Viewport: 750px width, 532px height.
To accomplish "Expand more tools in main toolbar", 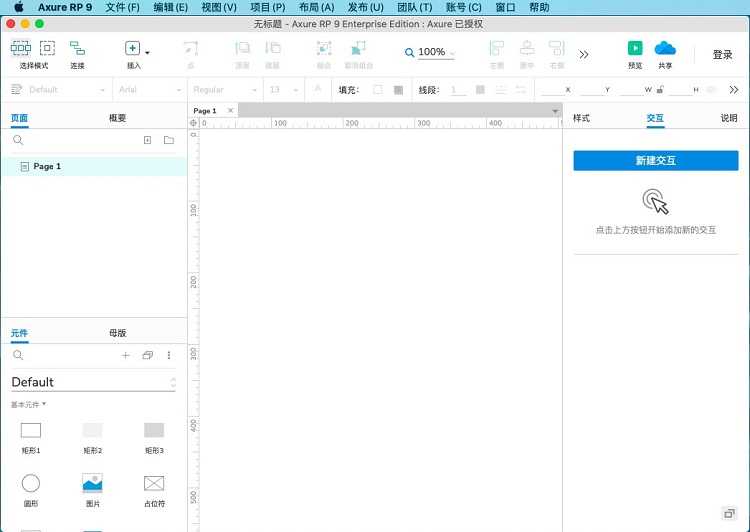I will pyautogui.click(x=584, y=55).
